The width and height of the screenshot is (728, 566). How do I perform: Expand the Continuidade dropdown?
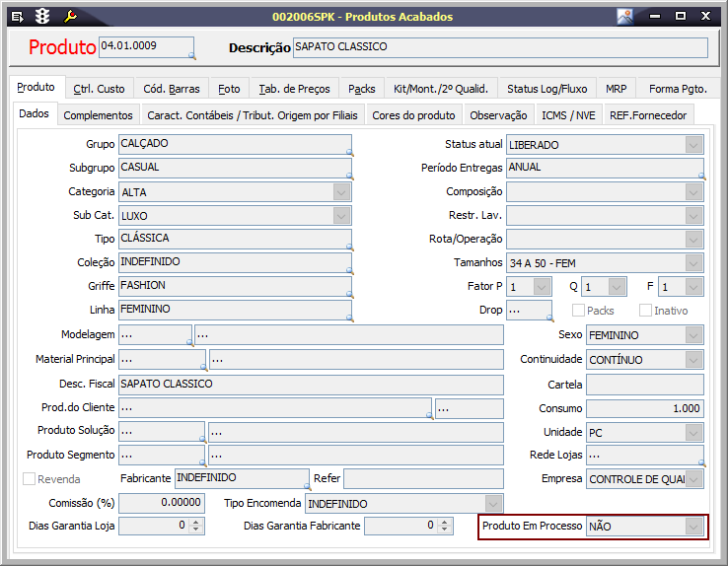pos(693,360)
